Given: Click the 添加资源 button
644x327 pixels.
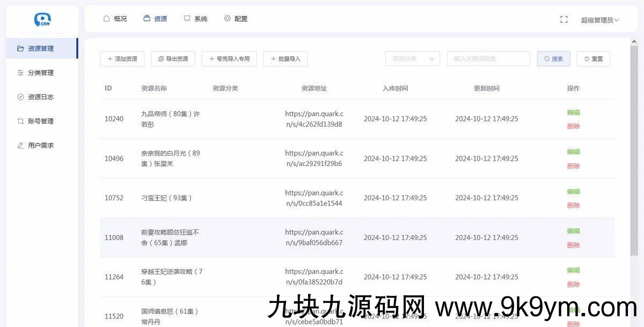Looking at the screenshot, I should (122, 59).
